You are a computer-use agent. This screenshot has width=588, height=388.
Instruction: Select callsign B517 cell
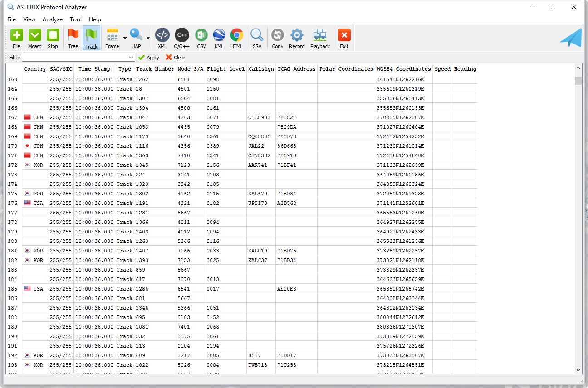tap(261, 355)
